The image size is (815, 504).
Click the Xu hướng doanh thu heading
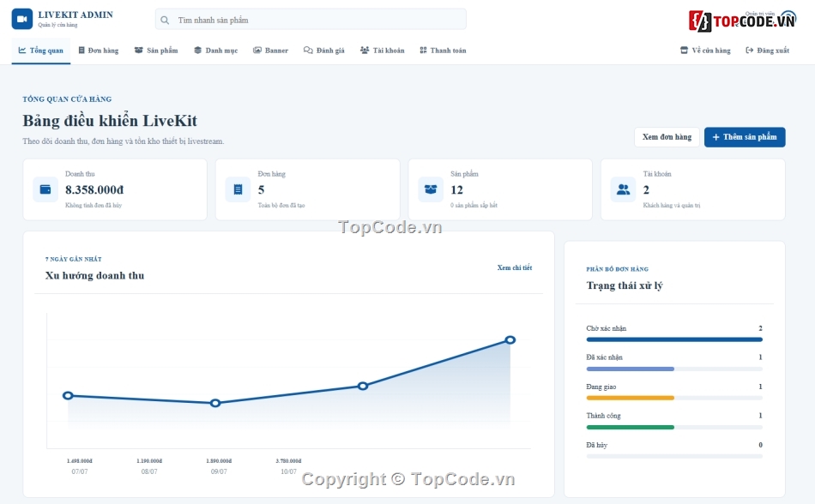tap(94, 276)
